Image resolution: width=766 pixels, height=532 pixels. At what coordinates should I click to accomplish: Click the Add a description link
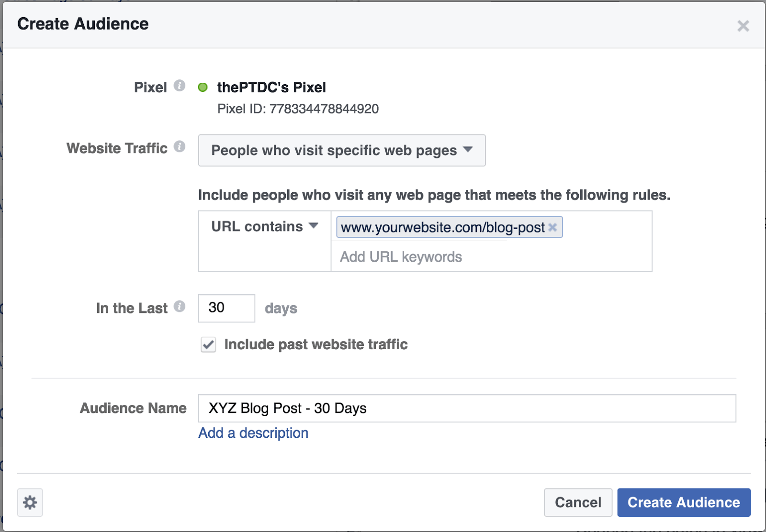coord(253,433)
